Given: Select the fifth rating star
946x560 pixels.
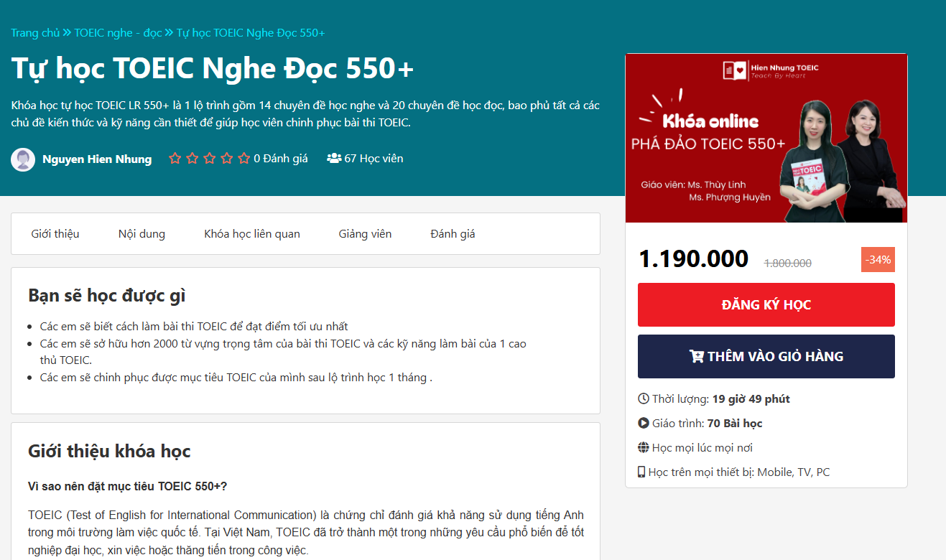Looking at the screenshot, I should 244,157.
